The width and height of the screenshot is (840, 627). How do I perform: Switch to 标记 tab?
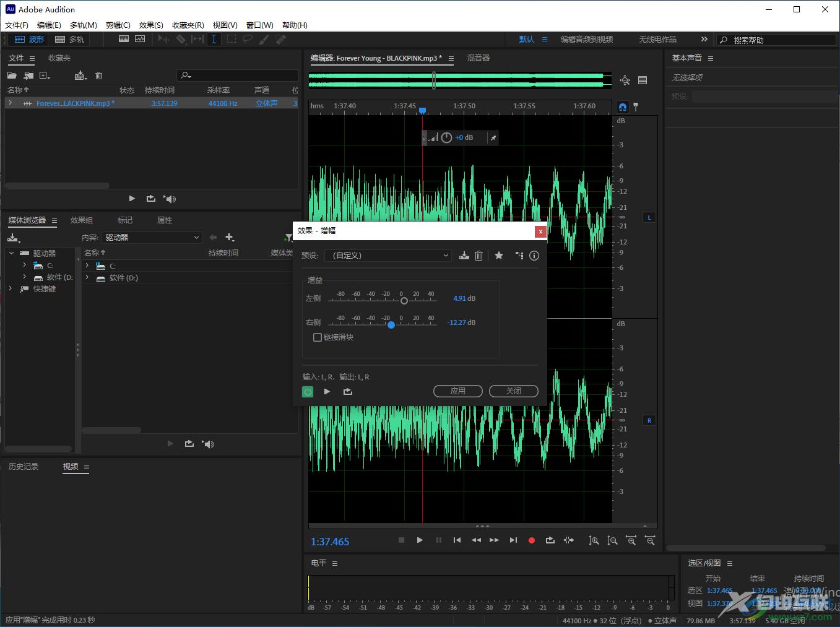tap(125, 220)
